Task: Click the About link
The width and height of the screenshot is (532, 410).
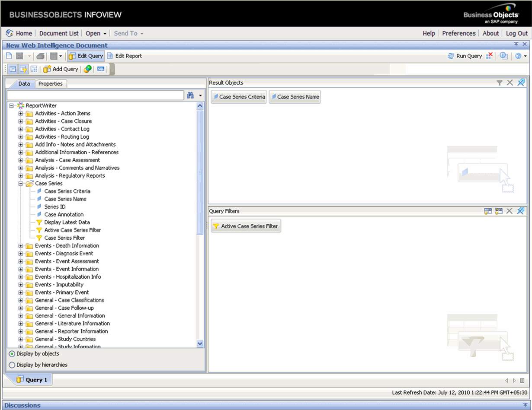Action: 490,33
